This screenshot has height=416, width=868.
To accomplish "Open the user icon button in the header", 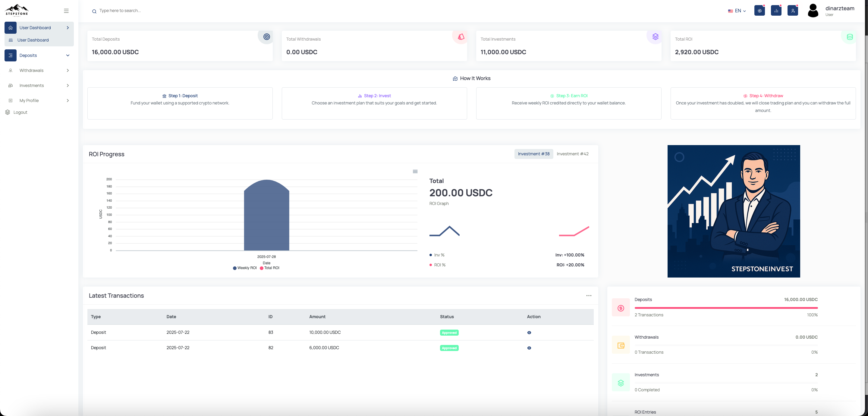I will 793,11.
